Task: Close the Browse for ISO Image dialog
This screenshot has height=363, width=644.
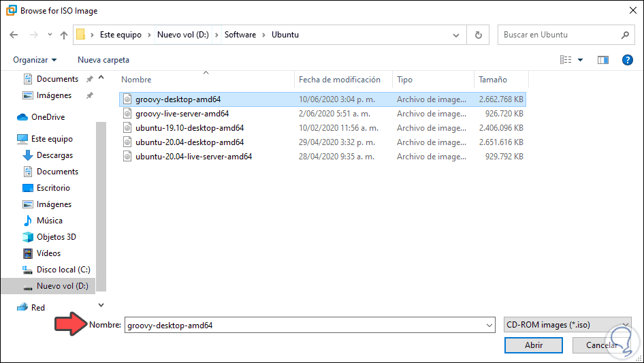Action: [x=633, y=11]
